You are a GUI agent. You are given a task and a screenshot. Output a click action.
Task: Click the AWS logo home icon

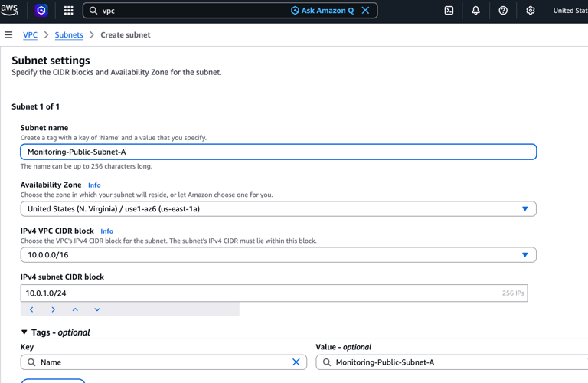pos(10,11)
